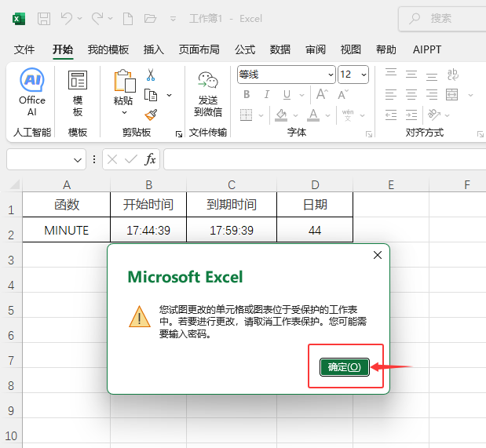Image resolution: width=486 pixels, height=448 pixels.
Task: Toggle align text right
Action: [432, 94]
